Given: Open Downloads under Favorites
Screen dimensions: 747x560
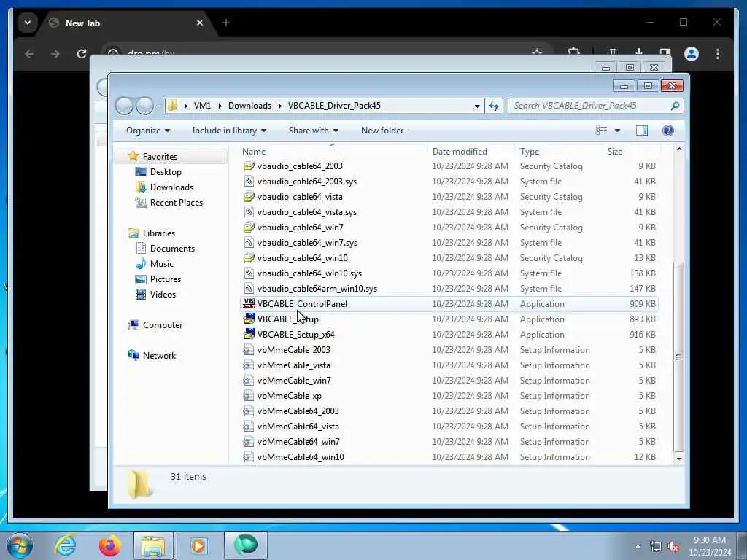Looking at the screenshot, I should tap(171, 187).
